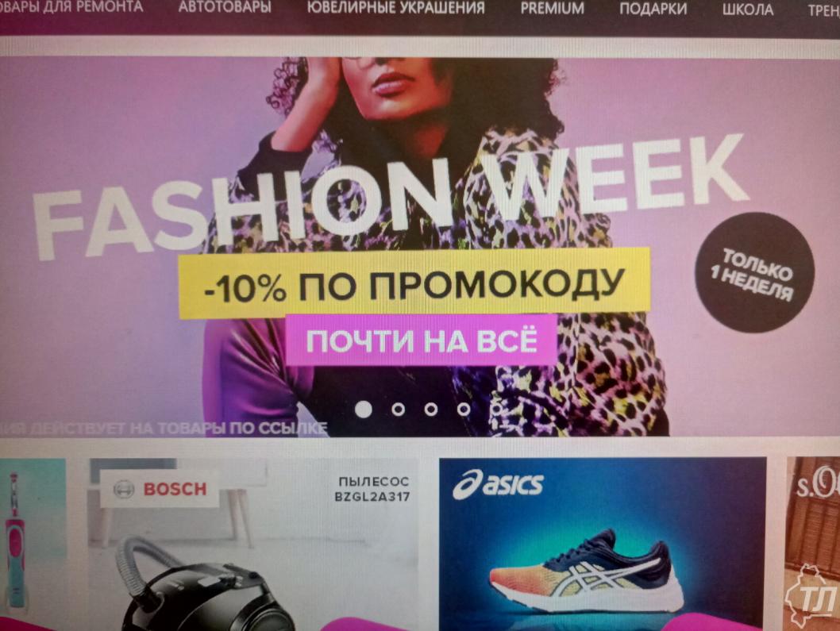The width and height of the screenshot is (840, 631).
Task: Open the ASICS sneaker promo tile
Action: [x=603, y=544]
